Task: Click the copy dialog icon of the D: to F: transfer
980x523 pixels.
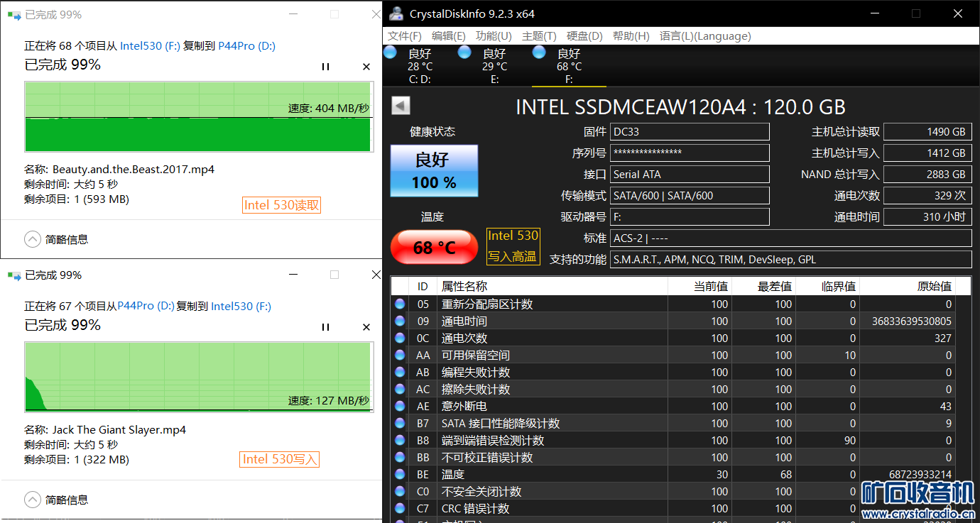Action: click(15, 275)
